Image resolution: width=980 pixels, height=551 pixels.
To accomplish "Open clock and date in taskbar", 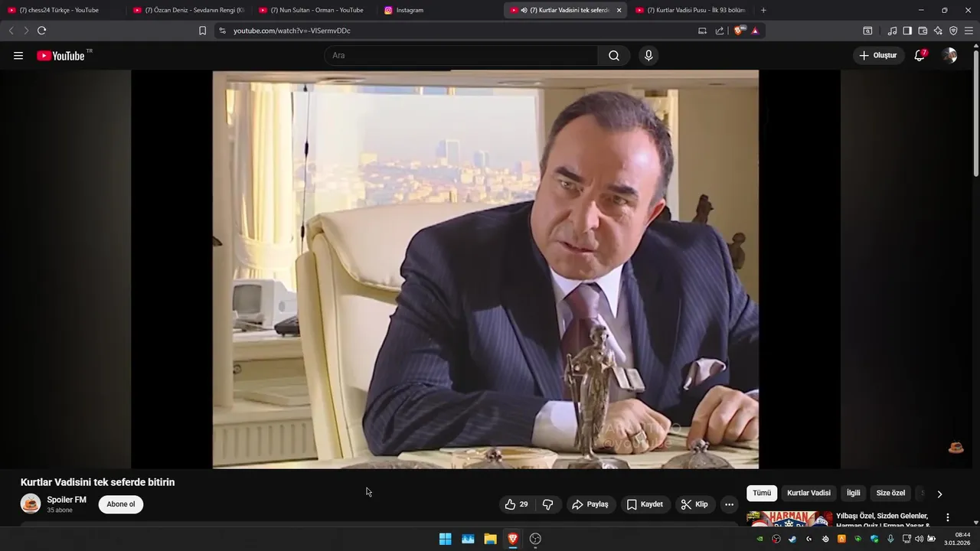I will (x=957, y=539).
